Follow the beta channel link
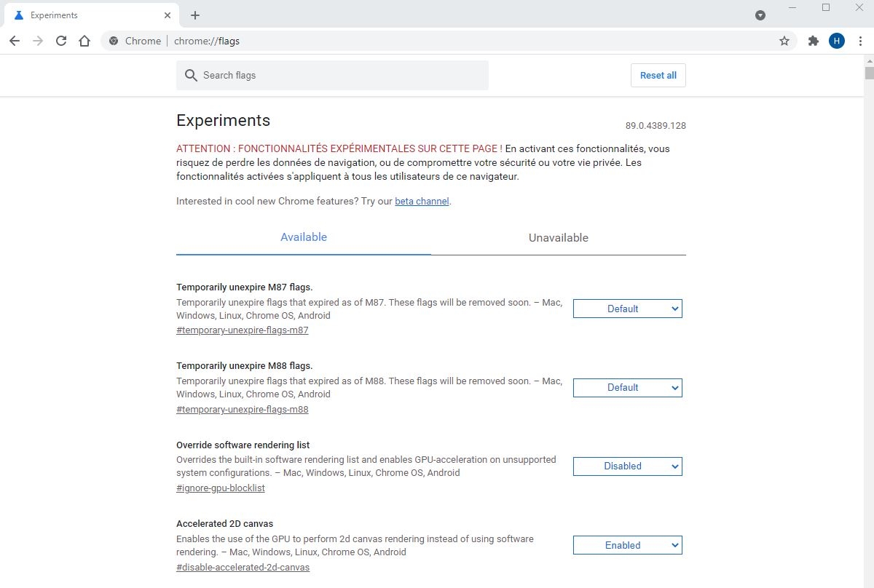 [x=422, y=202]
